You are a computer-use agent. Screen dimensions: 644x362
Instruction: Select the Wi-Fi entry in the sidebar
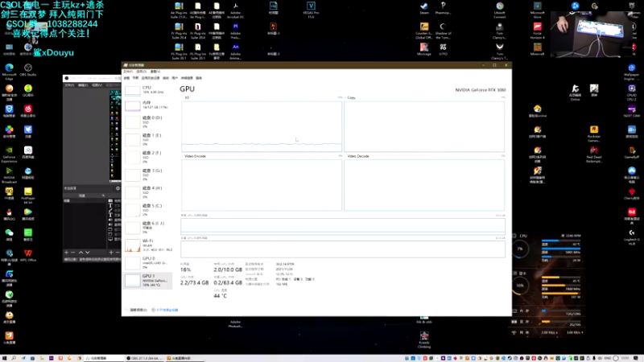148,245
